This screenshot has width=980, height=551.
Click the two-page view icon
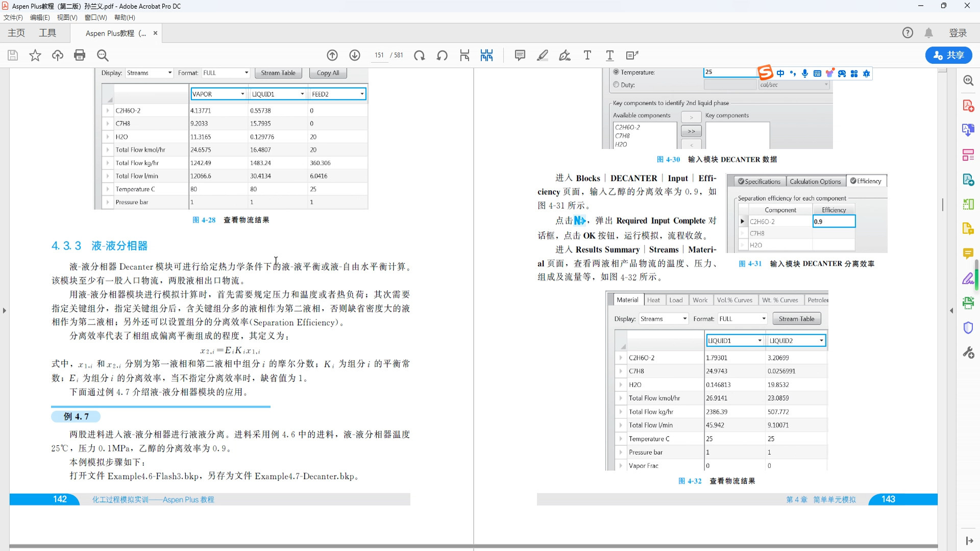[487, 55]
